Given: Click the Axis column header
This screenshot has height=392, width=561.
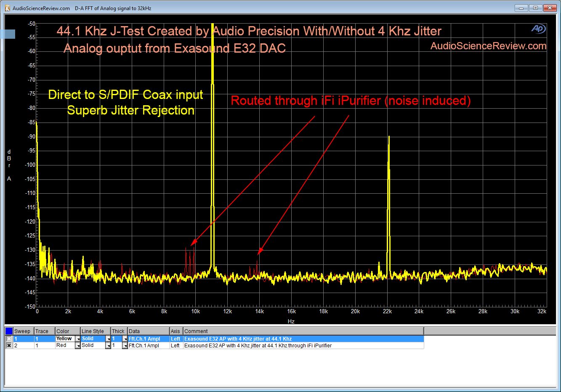Looking at the screenshot, I should (176, 331).
